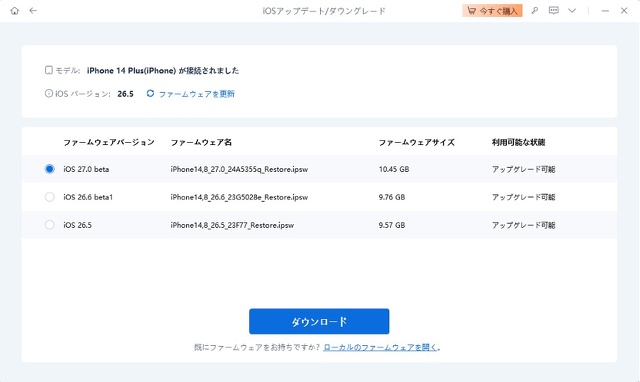Click the iOS 26.5 version label in table

click(78, 225)
